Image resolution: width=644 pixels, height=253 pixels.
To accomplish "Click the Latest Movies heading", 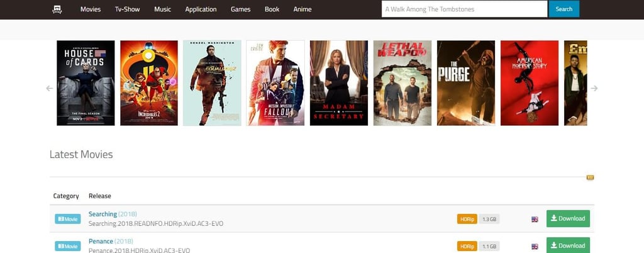I will point(81,154).
